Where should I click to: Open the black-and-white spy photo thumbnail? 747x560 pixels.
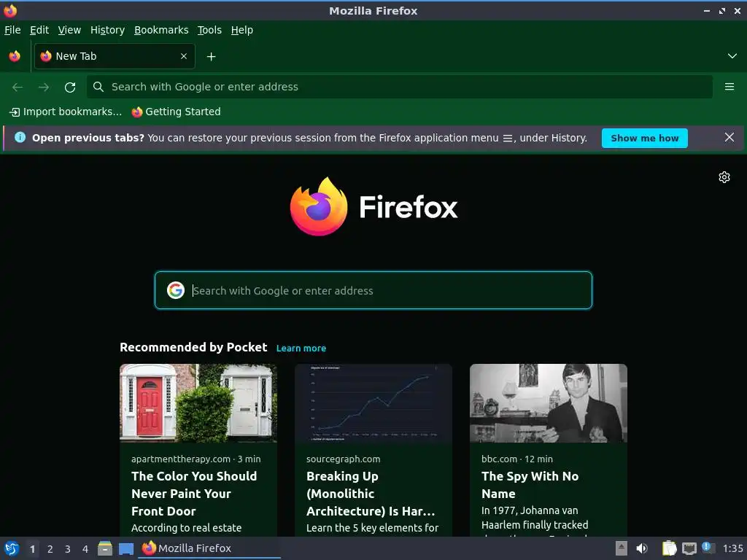coord(549,402)
